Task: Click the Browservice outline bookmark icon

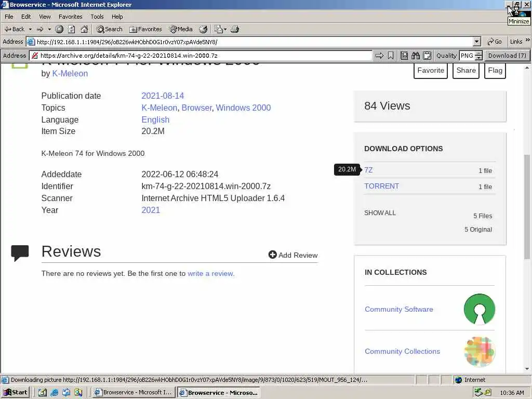Action: click(391, 55)
